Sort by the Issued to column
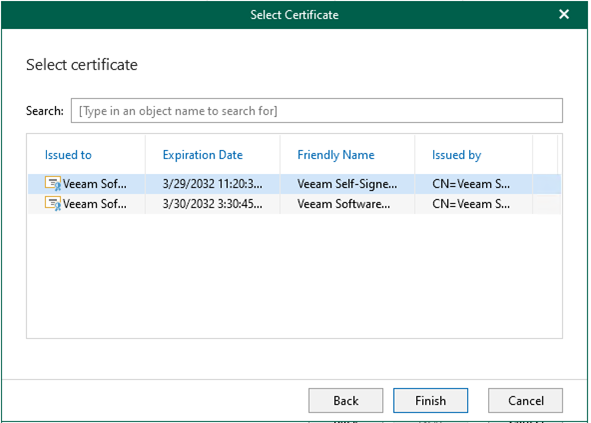The image size is (591, 423). [68, 155]
